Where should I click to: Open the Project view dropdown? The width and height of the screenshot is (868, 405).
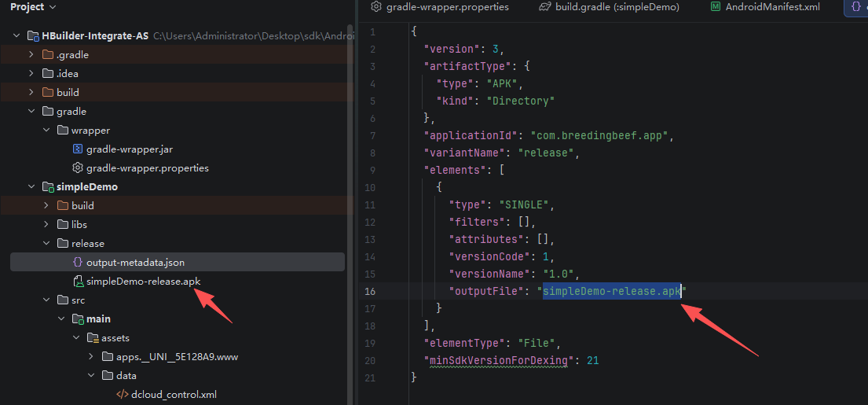pyautogui.click(x=33, y=7)
